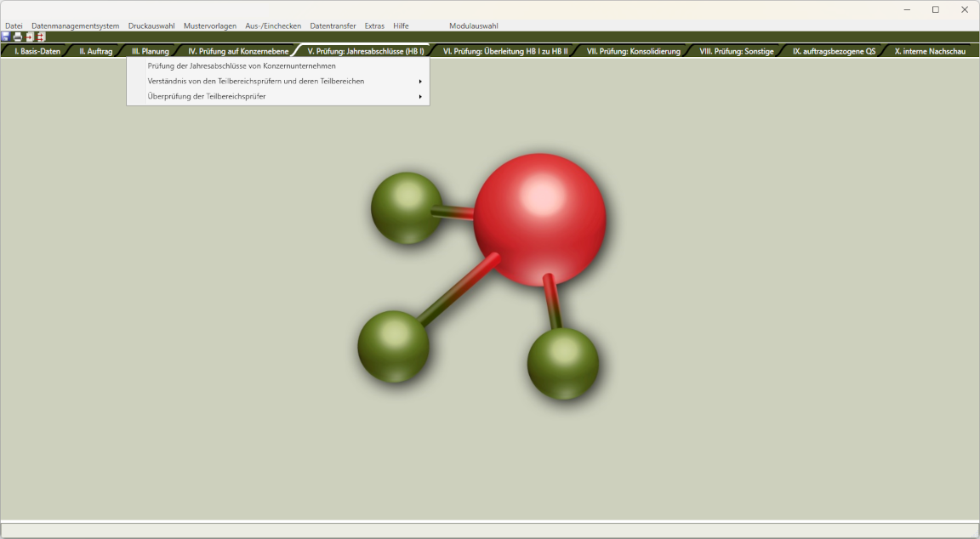The height and width of the screenshot is (539, 980).
Task: Switch to the III. Planung tab
Action: pyautogui.click(x=150, y=51)
